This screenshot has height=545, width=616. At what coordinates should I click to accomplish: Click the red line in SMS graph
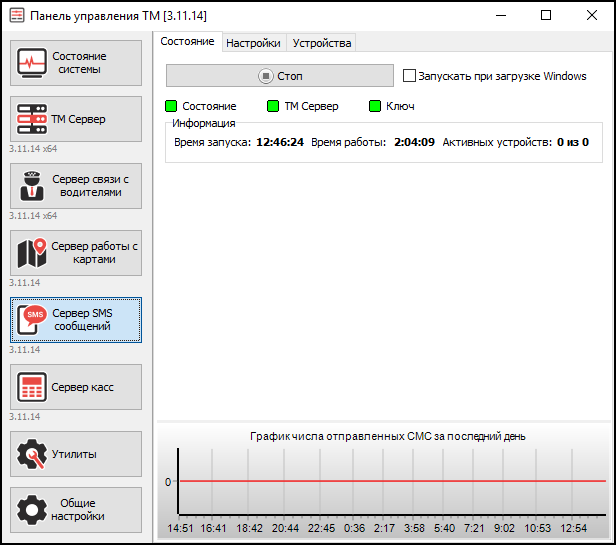(392, 481)
